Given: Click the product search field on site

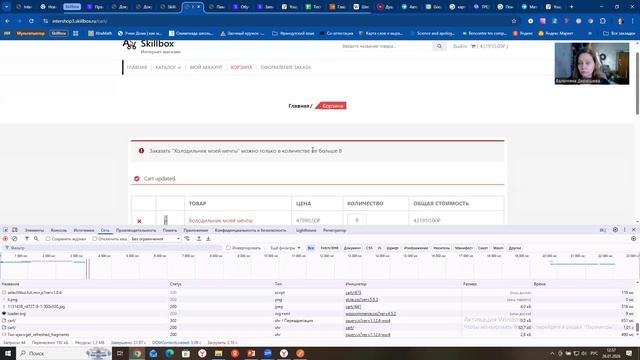Looking at the screenshot, I should tap(386, 47).
